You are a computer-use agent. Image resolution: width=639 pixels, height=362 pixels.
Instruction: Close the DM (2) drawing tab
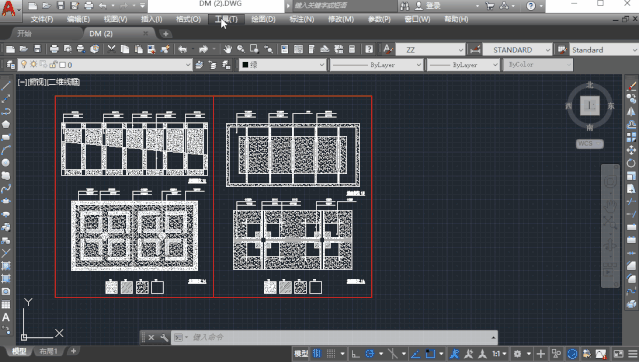145,33
